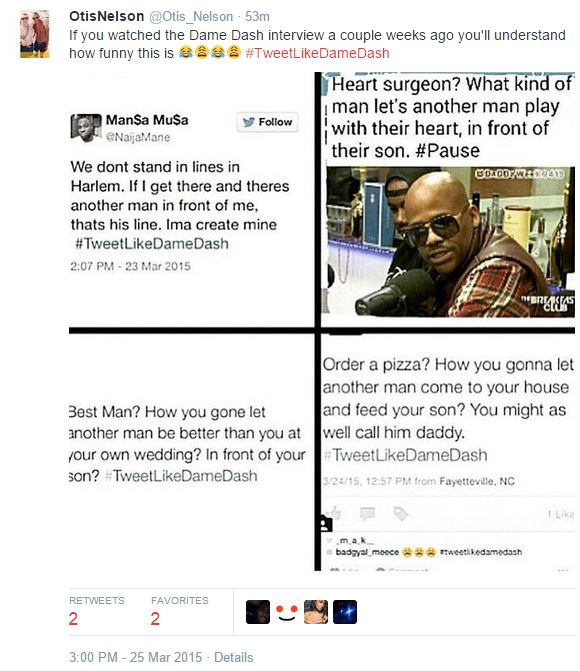This screenshot has width=580, height=671.
Task: Click the Man$a Mu$a avatar photo
Action: coord(86,128)
